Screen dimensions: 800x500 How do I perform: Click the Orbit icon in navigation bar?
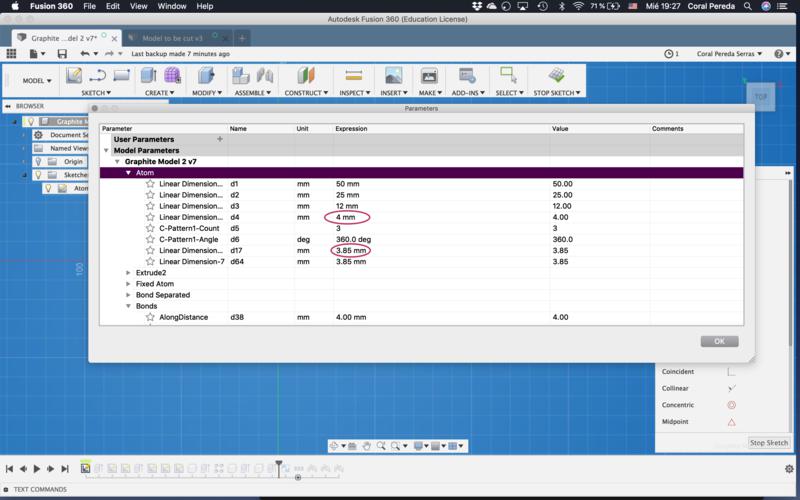(x=334, y=446)
